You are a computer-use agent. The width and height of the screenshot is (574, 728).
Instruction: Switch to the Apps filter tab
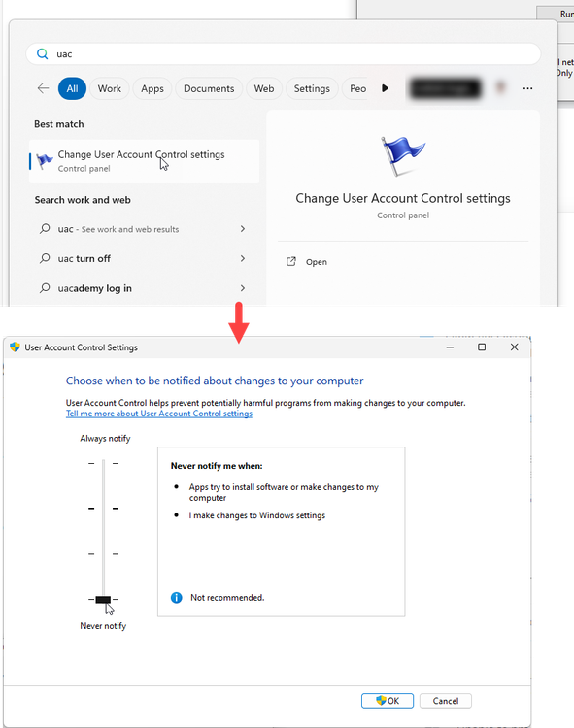coord(152,88)
